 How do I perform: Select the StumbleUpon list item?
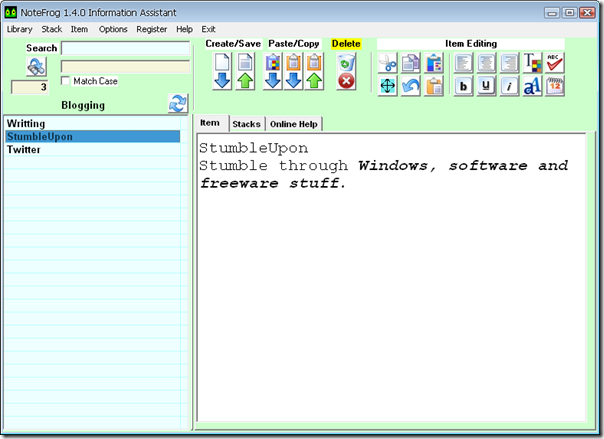point(92,137)
